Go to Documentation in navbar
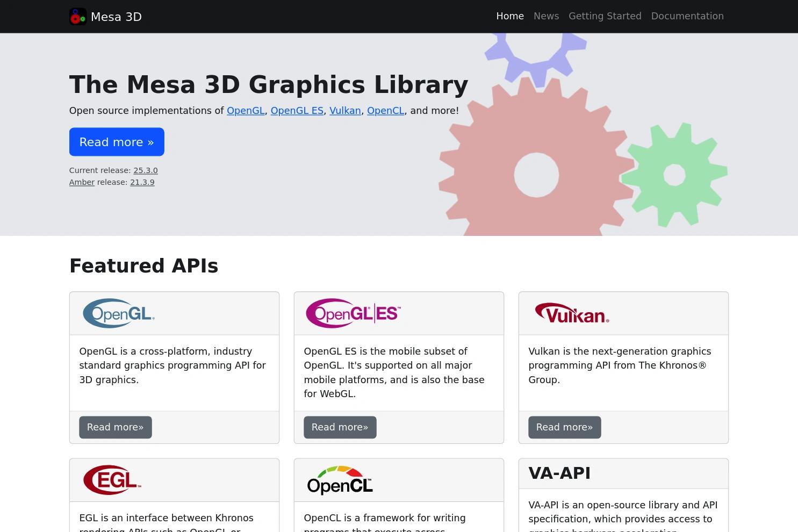Viewport: 798px width, 532px height. [687, 16]
